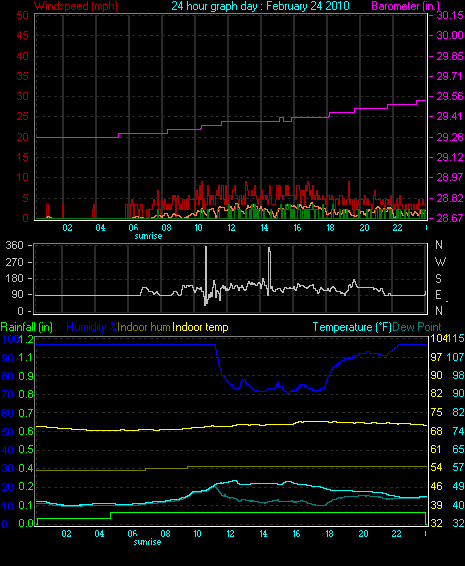Image resolution: width=465 pixels, height=566 pixels.
Task: Click the 'Humidity %' legend label
Action: pos(92,327)
